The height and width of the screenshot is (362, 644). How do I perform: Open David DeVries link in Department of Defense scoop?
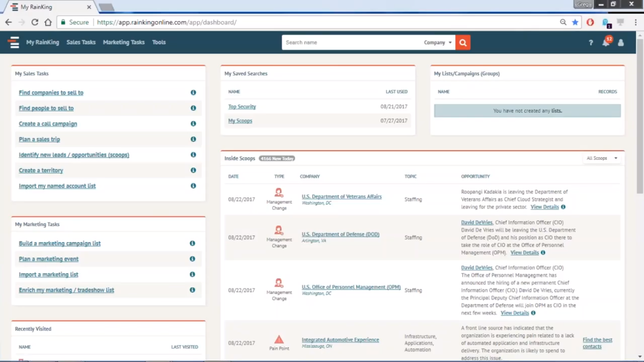(477, 222)
